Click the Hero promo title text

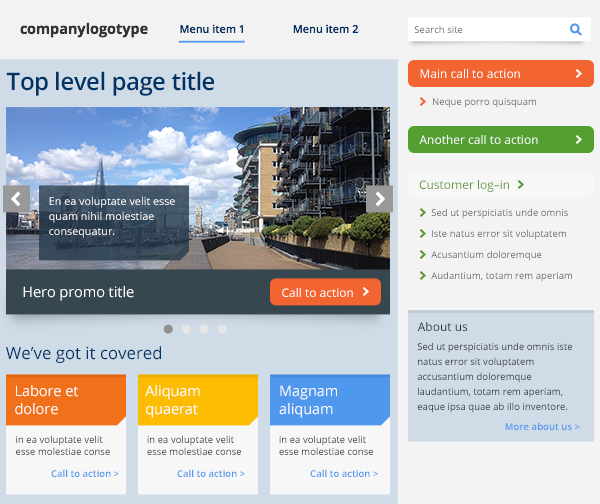pyautogui.click(x=78, y=292)
